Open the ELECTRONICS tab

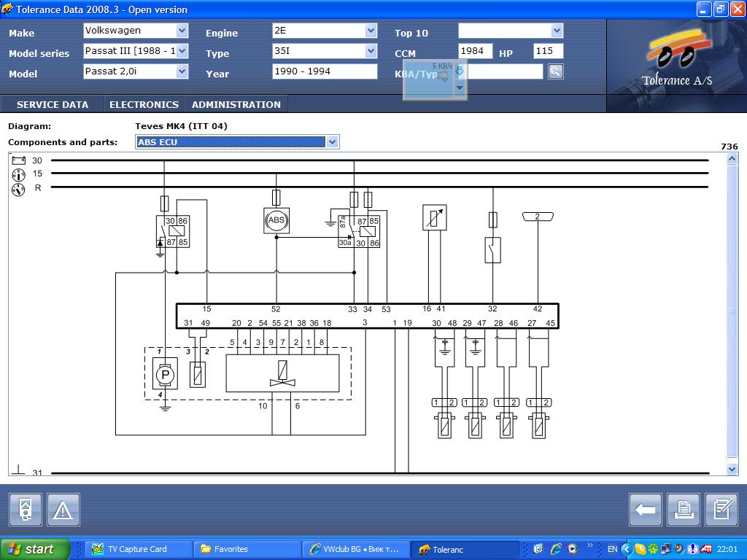pos(144,104)
